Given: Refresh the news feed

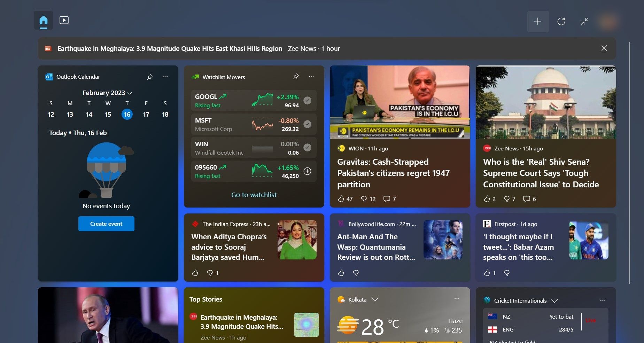Looking at the screenshot, I should coord(561,21).
